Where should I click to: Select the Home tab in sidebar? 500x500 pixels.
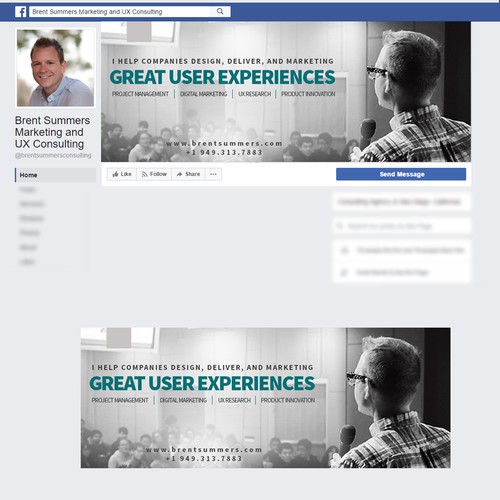pyautogui.click(x=55, y=175)
